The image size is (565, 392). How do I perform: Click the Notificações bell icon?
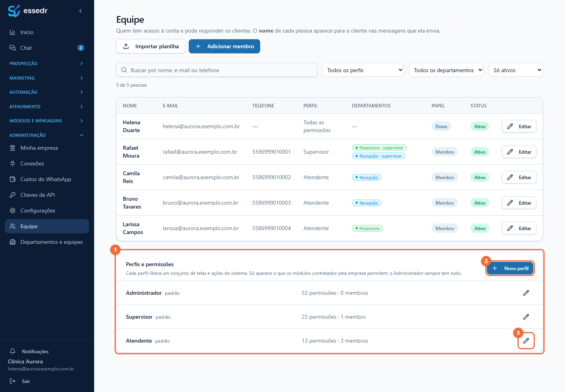[13, 351]
